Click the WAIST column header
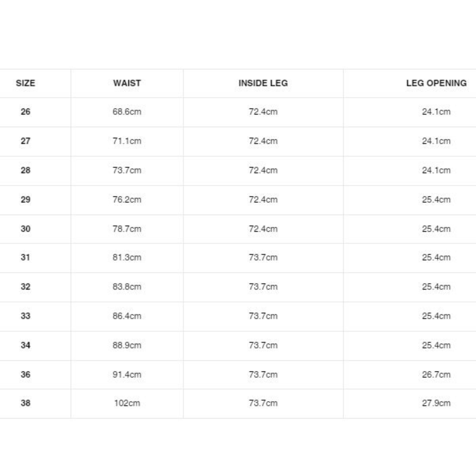Image resolution: width=476 pixels, height=476 pixels. 127,83
